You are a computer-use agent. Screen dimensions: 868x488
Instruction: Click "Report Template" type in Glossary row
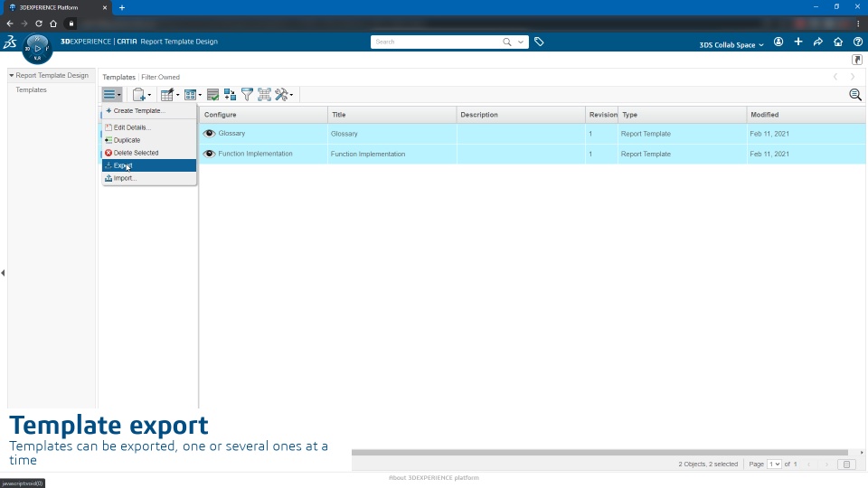pyautogui.click(x=646, y=134)
